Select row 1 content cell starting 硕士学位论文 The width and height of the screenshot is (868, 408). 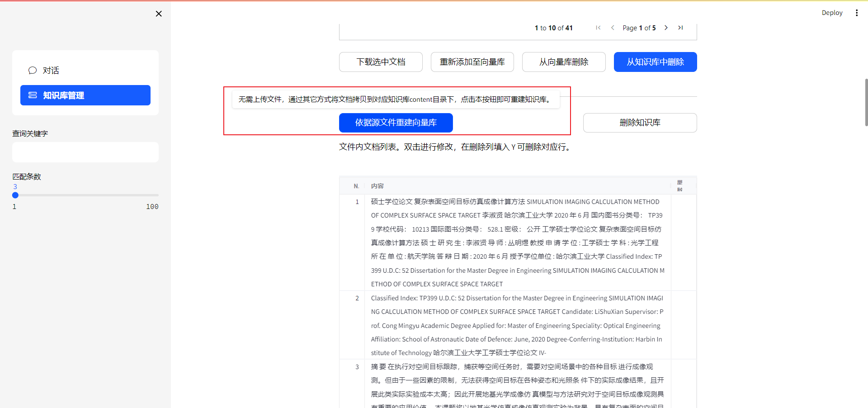518,243
